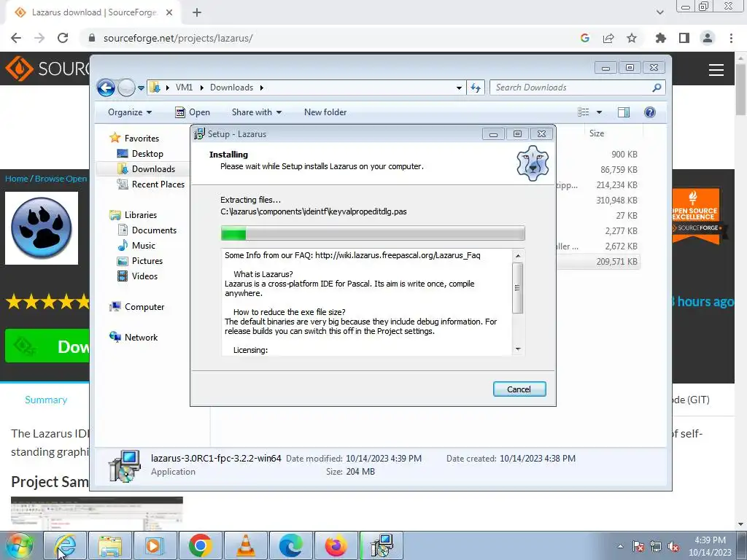The height and width of the screenshot is (560, 747).
Task: Open Explorer help icon
Action: [x=650, y=112]
